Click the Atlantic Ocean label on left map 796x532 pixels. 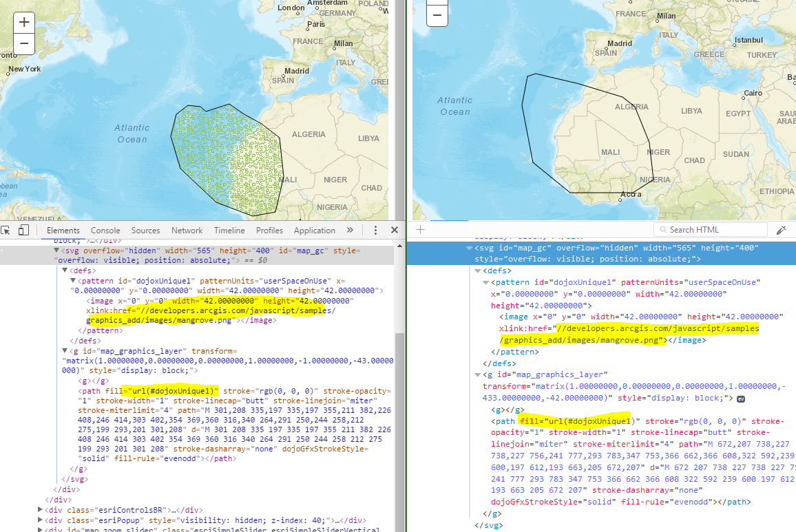(x=132, y=134)
